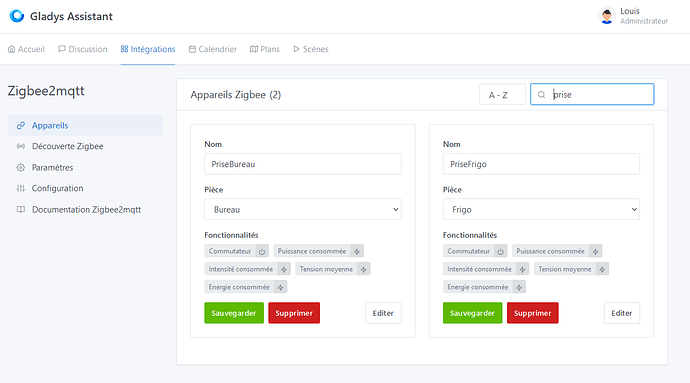Click PriseFrigo Puissance consommée bolt icon
This screenshot has width=690, height=383.
(595, 251)
